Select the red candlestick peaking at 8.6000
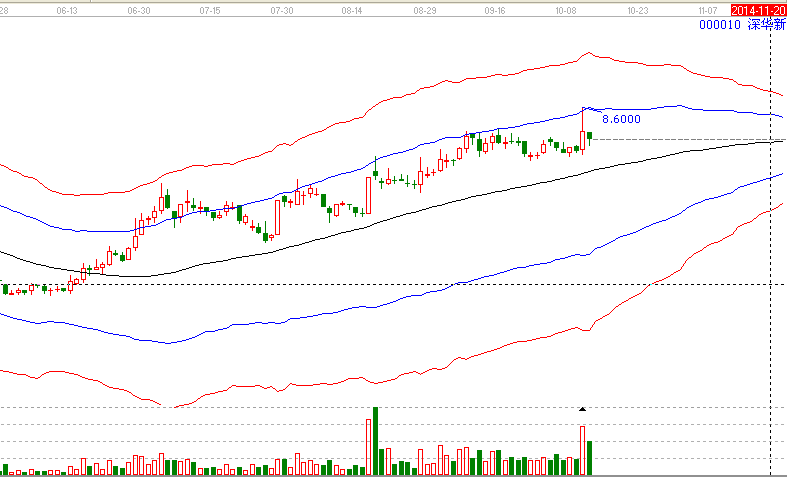This screenshot has height=483, width=787. point(582,141)
